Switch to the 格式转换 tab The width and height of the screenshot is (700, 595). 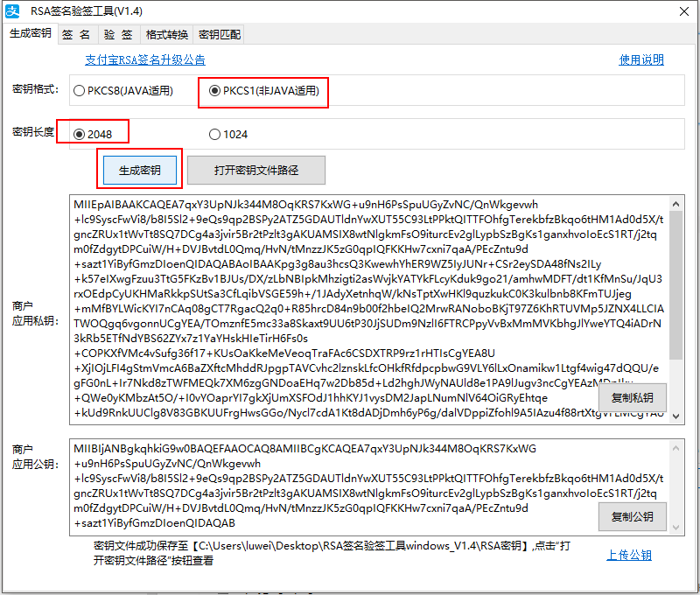pos(167,35)
